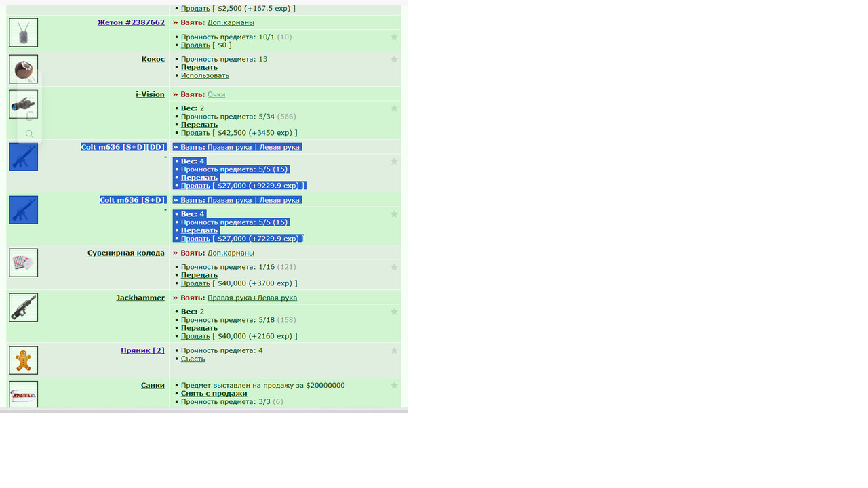Sell Jackhammer with +2160 exp
Viewport: 868px width, 488px height.
point(195,336)
